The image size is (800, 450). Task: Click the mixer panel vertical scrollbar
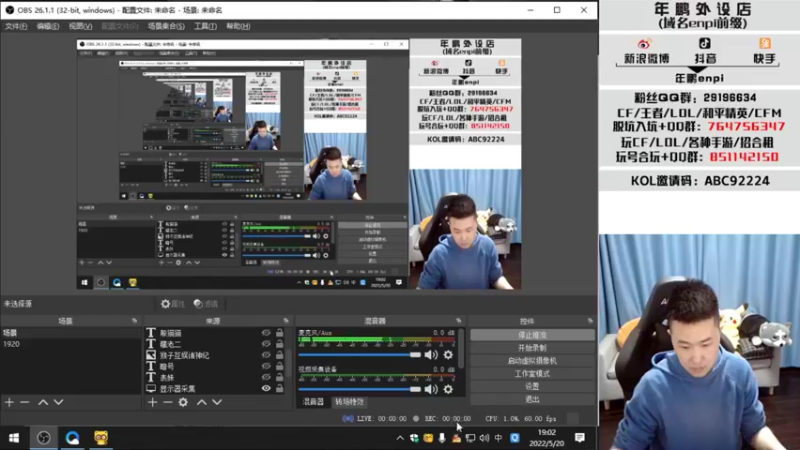(461, 349)
